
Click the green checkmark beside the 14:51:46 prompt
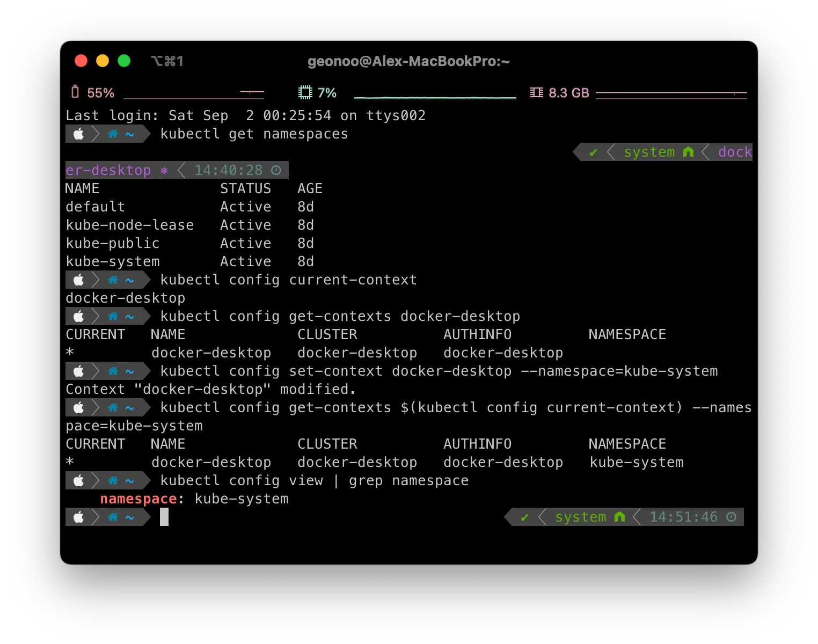pyautogui.click(x=525, y=517)
